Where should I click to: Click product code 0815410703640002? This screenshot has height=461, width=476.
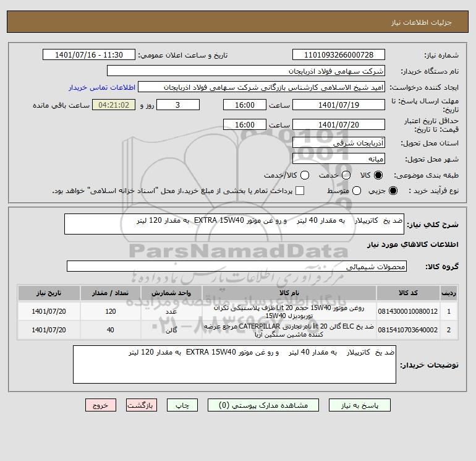[x=408, y=330]
